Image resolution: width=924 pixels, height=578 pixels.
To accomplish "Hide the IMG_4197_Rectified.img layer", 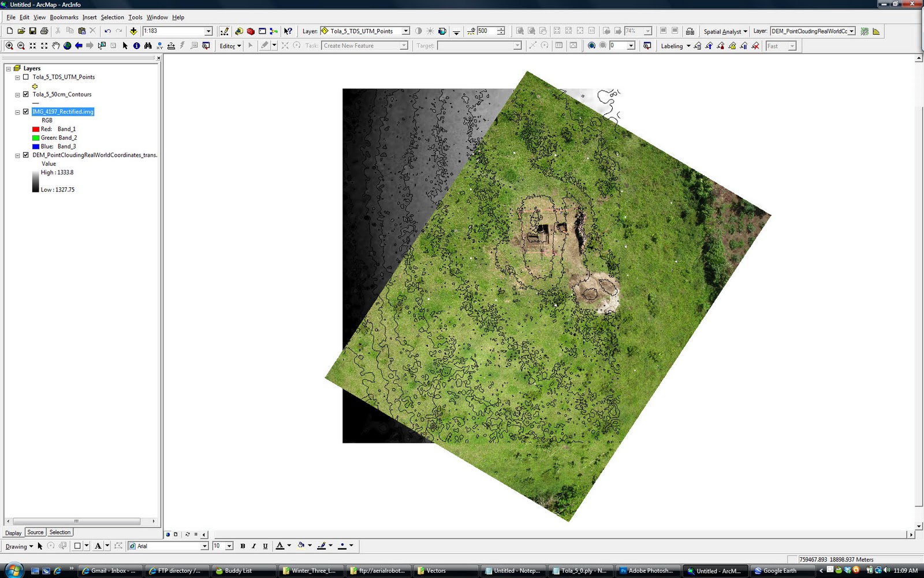I will click(x=25, y=112).
